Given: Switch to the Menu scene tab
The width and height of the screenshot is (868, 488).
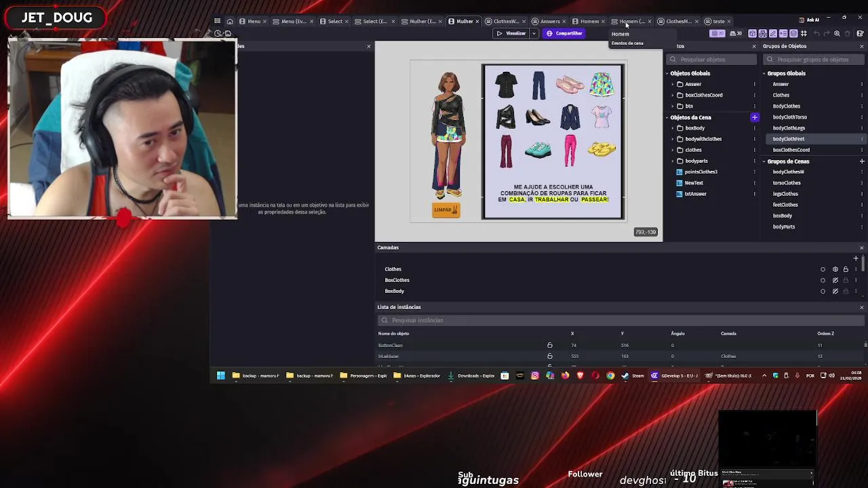Looking at the screenshot, I should pyautogui.click(x=254, y=21).
